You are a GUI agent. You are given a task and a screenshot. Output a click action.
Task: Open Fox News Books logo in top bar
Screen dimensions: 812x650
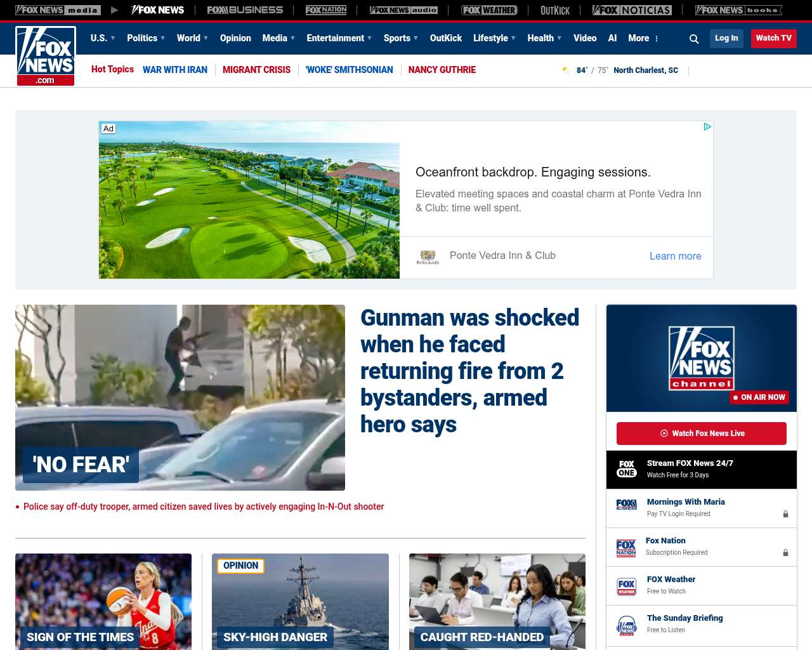738,10
